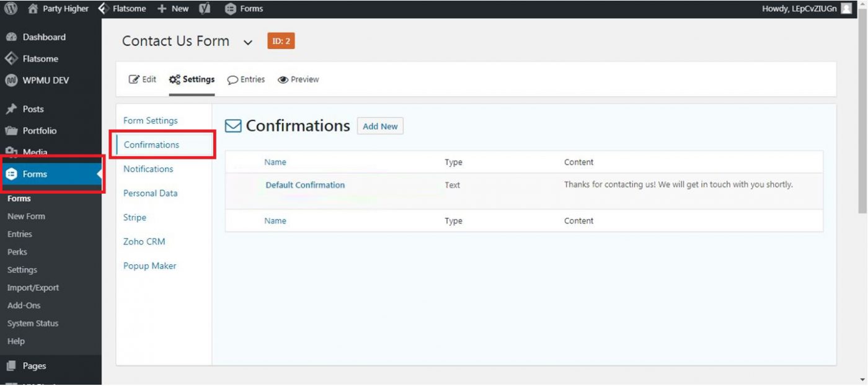Select the pencil Edit icon above the form settings

133,79
